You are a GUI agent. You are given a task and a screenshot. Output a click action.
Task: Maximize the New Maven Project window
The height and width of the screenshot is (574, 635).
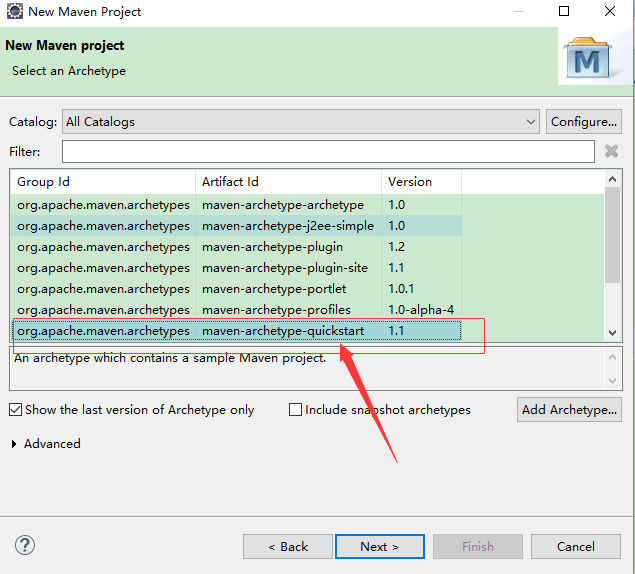coord(564,11)
